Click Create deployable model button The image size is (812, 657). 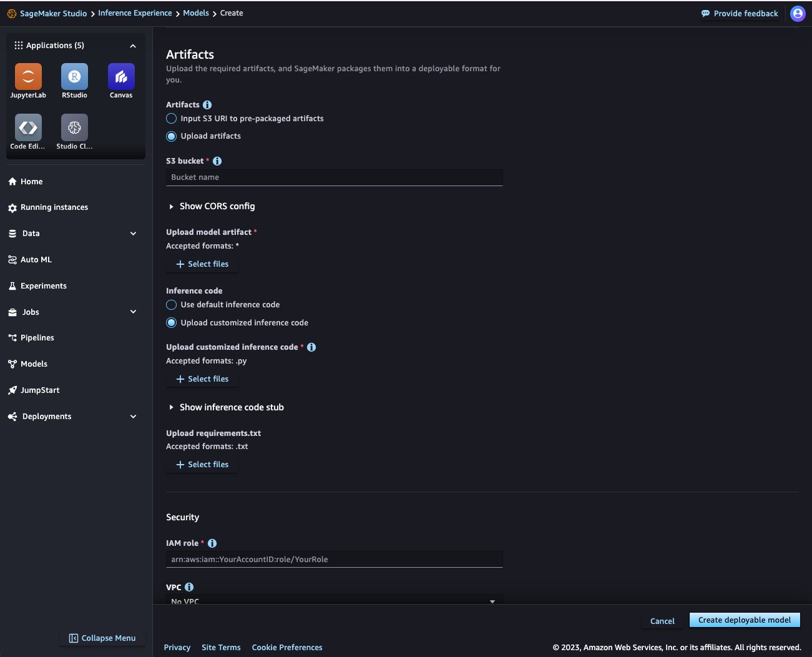click(745, 620)
